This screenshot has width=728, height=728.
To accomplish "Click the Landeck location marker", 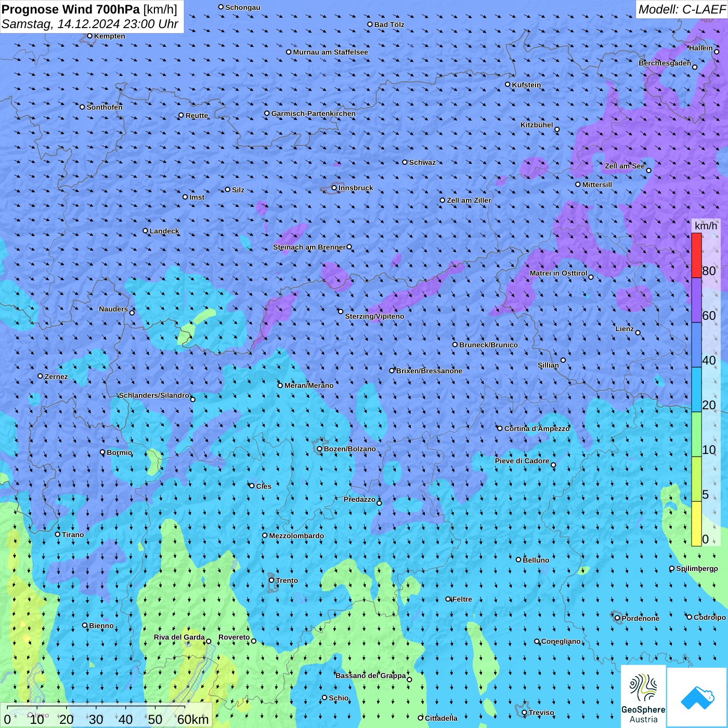I will tap(145, 231).
